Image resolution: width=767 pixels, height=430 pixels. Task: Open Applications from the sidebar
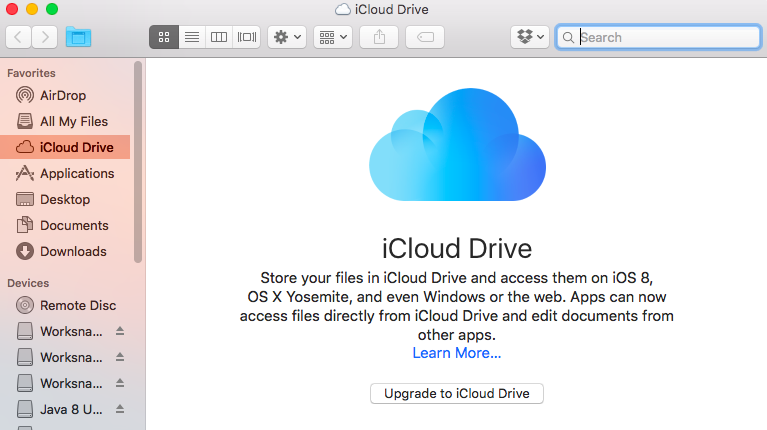pos(66,173)
